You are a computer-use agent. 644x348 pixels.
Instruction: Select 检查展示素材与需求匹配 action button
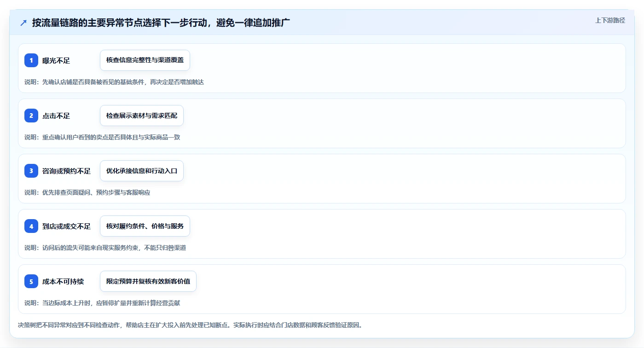[142, 116]
